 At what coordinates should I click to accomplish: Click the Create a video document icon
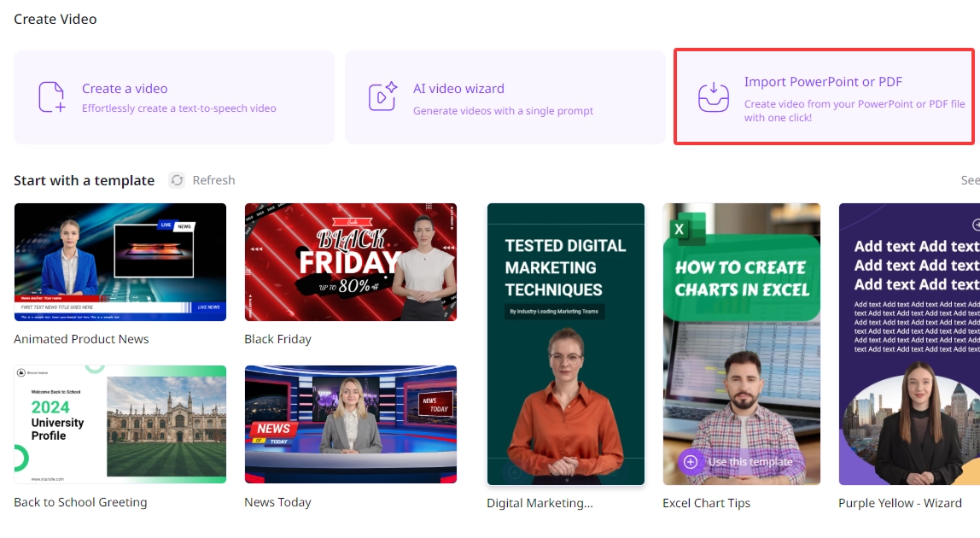click(x=50, y=96)
